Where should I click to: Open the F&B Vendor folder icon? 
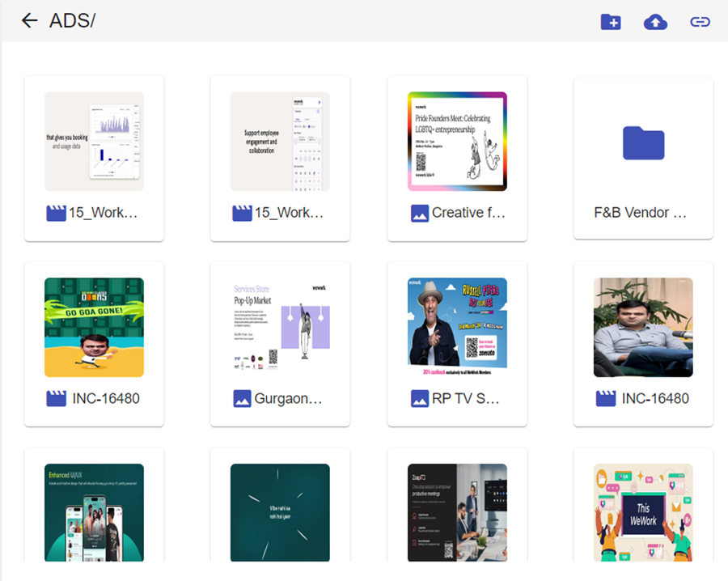coord(643,142)
